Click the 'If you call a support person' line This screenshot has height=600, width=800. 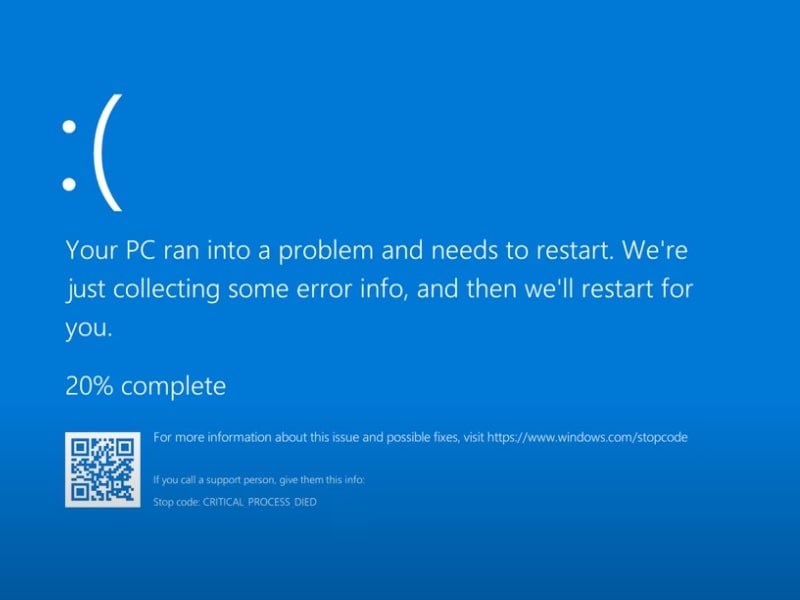pos(259,480)
